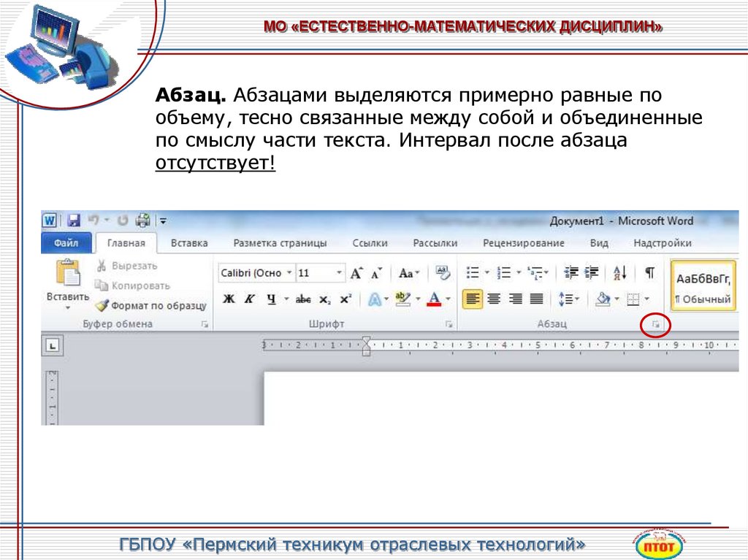This screenshot has width=748, height=560.
Task: Open highlight color dropdown arrow
Action: click(x=419, y=299)
